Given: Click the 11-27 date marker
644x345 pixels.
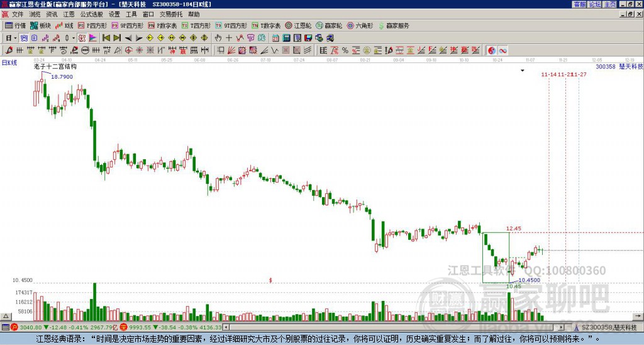Looking at the screenshot, I should [579, 74].
